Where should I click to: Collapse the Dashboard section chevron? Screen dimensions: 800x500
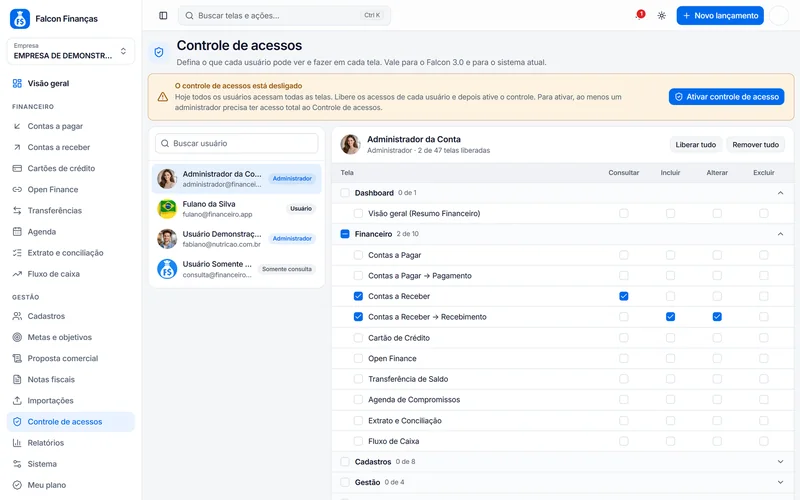click(x=780, y=193)
